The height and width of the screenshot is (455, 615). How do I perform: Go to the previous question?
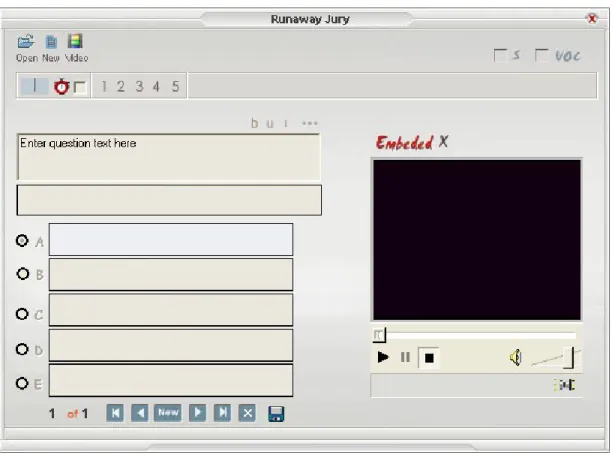[140, 413]
